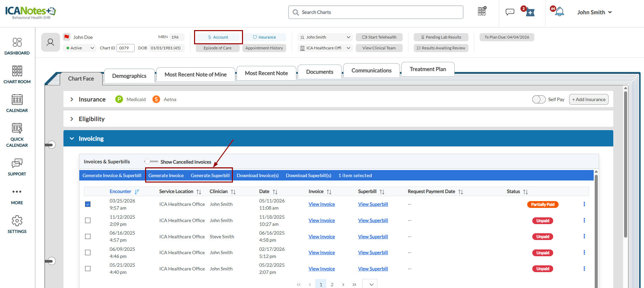Open the Chart Room sidebar icon
The width and height of the screenshot is (644, 288).
point(17,71)
